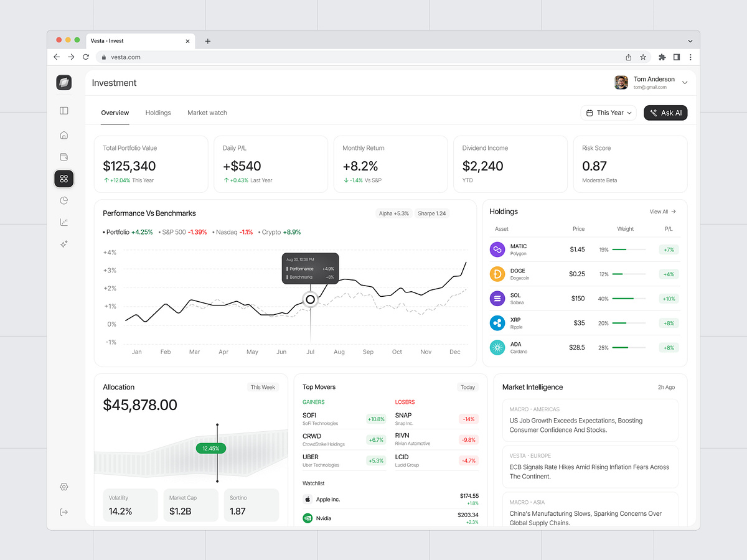The height and width of the screenshot is (560, 747).
Task: Select SOFI in Gainers list
Action: pyautogui.click(x=344, y=419)
